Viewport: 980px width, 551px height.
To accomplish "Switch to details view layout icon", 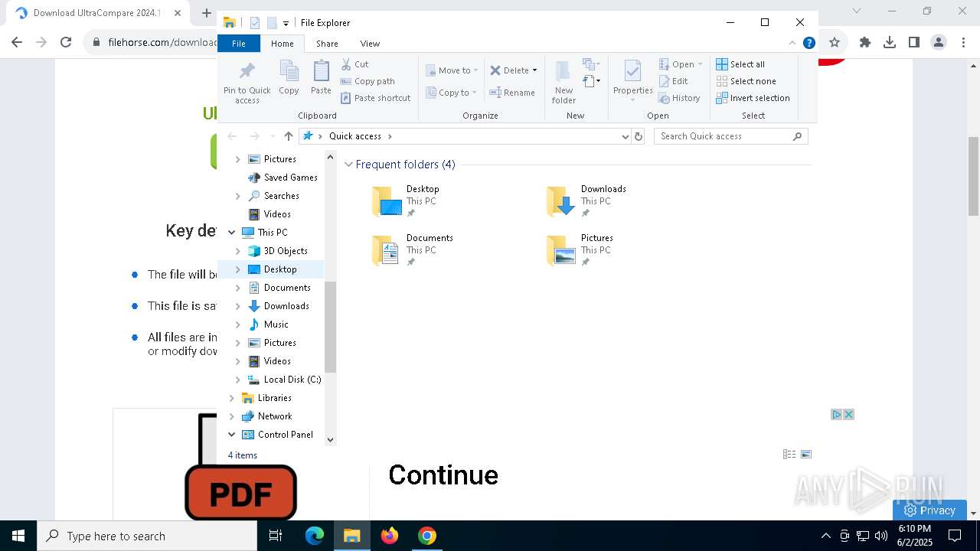I will coord(789,455).
